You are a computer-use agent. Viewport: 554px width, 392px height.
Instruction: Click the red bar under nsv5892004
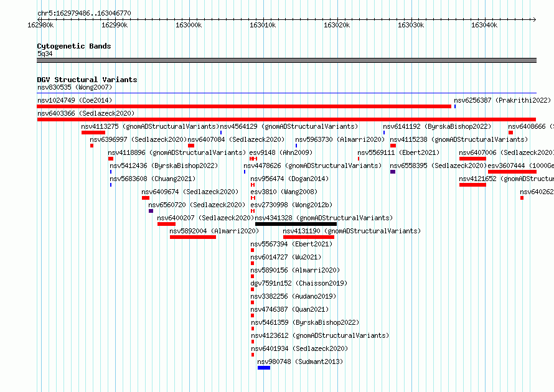point(193,237)
